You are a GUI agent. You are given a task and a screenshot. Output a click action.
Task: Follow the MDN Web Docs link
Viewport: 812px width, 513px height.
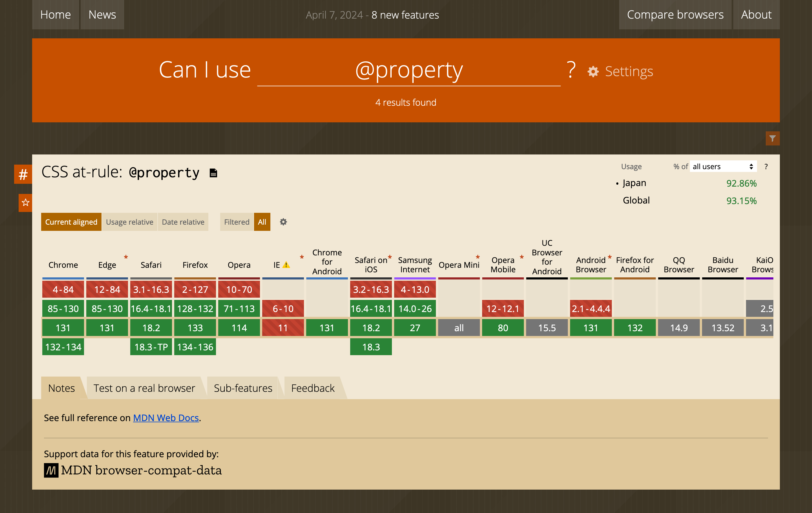pyautogui.click(x=166, y=418)
